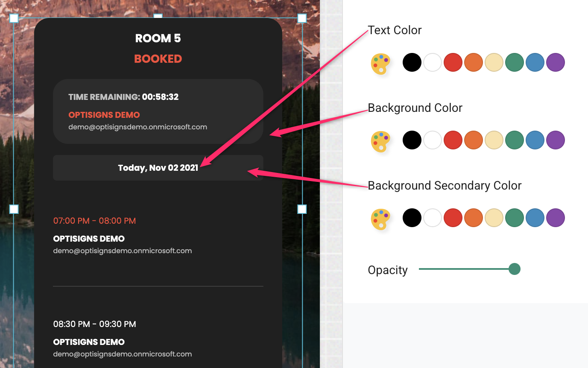Select white swatch under Text Color
The height and width of the screenshot is (368, 588).
point(433,62)
